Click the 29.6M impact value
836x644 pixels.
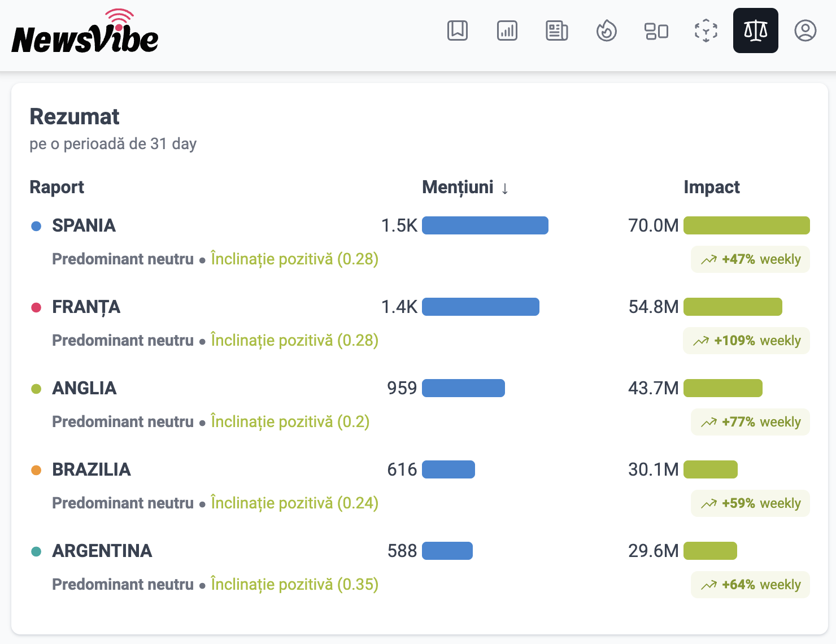click(654, 551)
